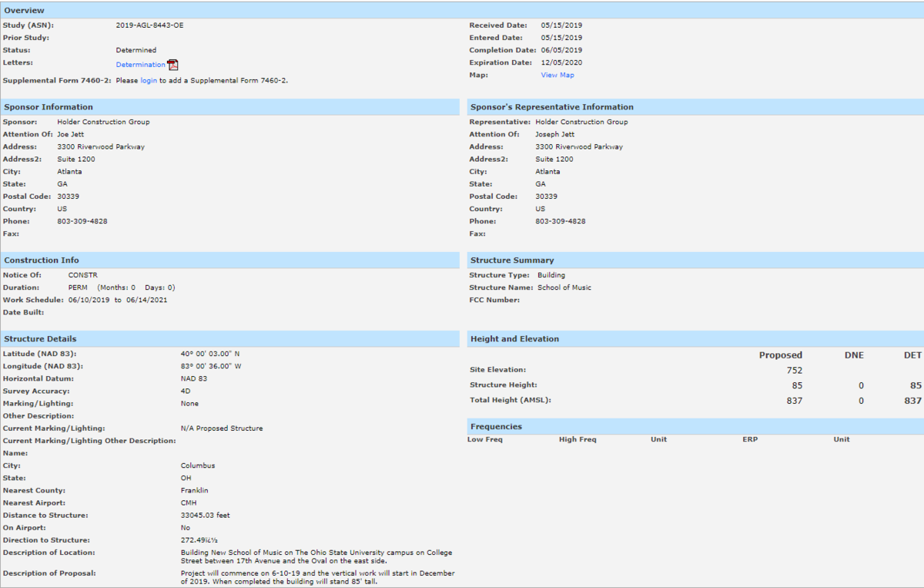Click the study number 2019-AGL-8443-OE
924x588 pixels.
tap(150, 25)
